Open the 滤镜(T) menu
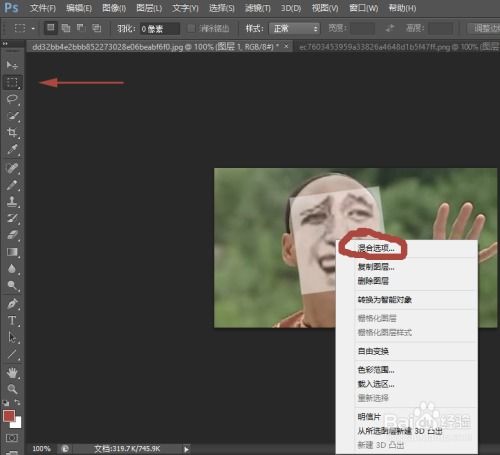Viewport: 500px width, 455px height. tap(257, 8)
